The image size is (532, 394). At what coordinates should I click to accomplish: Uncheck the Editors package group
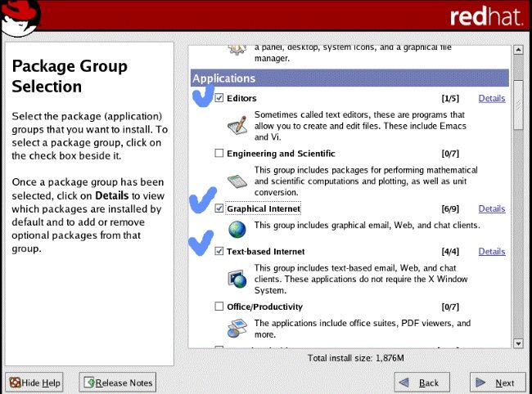click(x=219, y=98)
